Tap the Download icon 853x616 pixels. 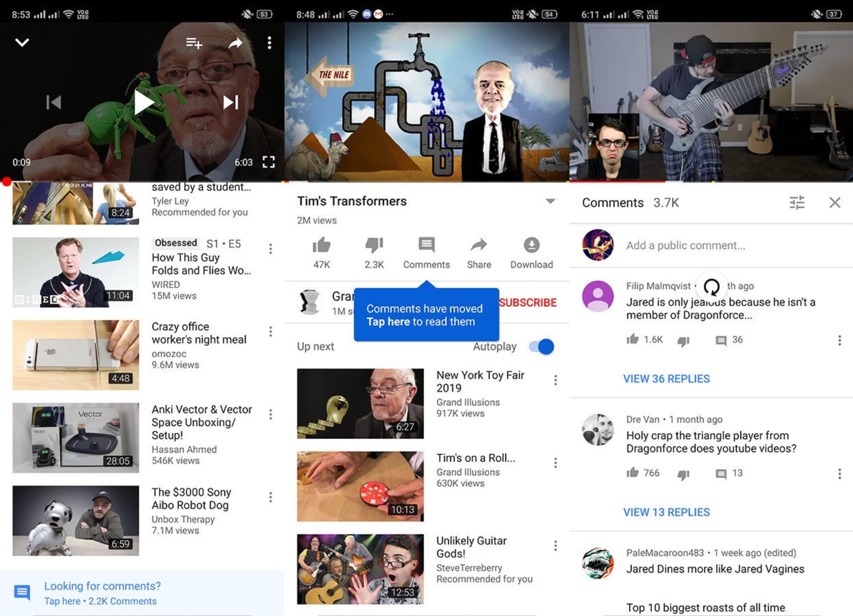(x=531, y=245)
